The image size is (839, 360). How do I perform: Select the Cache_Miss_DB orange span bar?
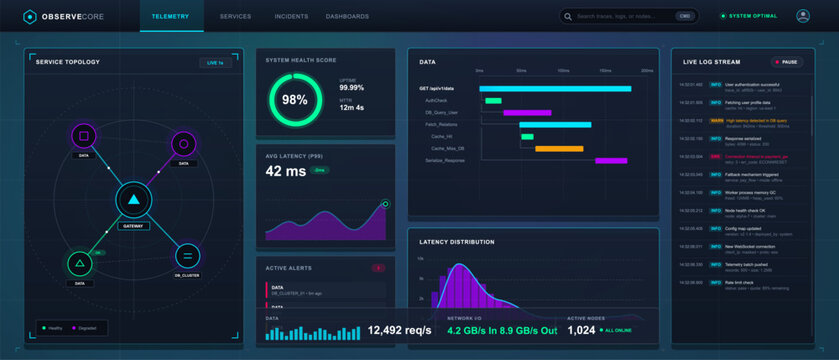point(559,149)
